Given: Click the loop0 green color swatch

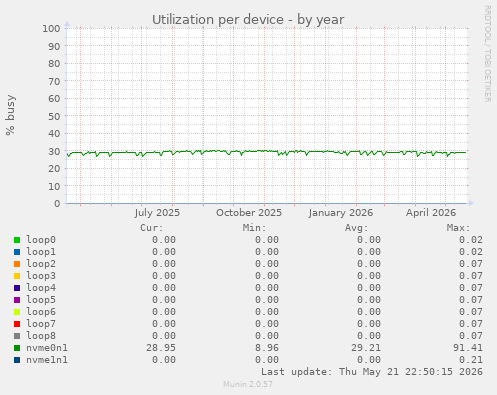Looking at the screenshot, I should (17, 240).
